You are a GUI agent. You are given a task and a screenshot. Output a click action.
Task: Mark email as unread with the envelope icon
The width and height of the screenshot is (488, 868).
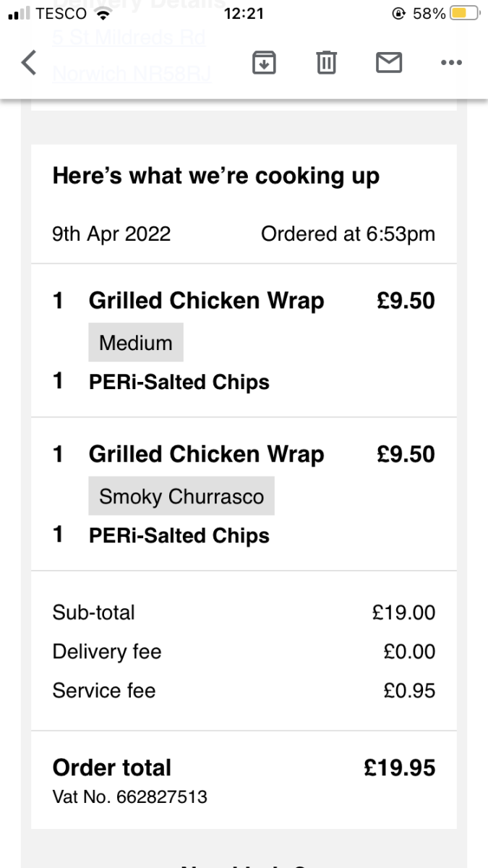coord(389,63)
